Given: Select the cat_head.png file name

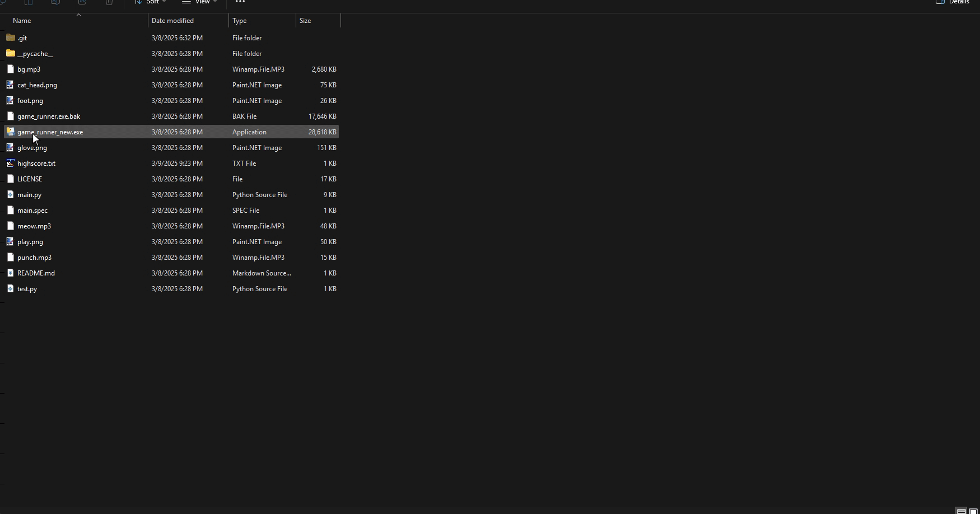Looking at the screenshot, I should tap(37, 85).
